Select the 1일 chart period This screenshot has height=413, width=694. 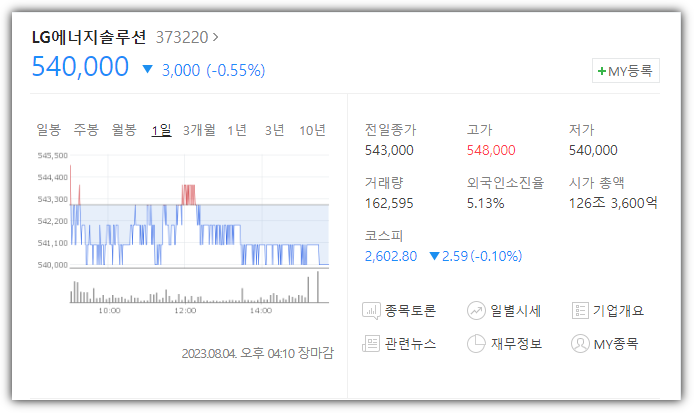coord(162,130)
